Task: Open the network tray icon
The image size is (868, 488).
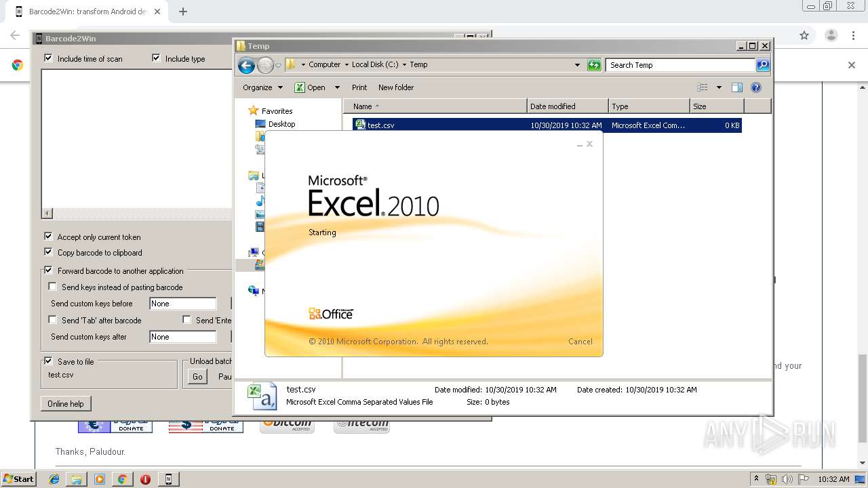Action: coord(771,479)
